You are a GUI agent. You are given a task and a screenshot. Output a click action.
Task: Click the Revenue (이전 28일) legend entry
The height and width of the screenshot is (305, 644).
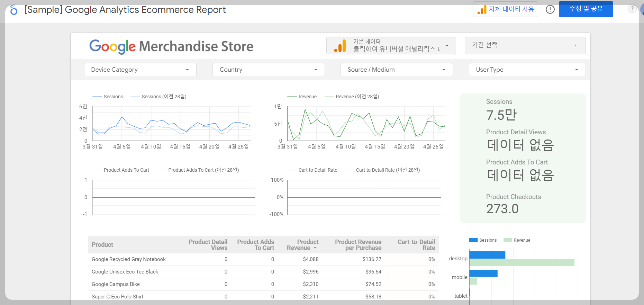tap(352, 97)
